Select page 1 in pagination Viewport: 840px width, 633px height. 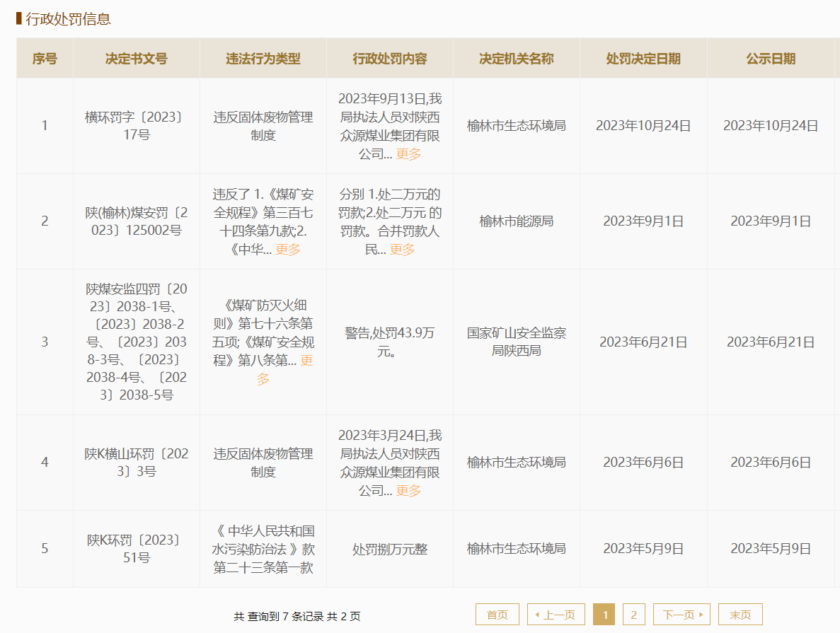(604, 615)
